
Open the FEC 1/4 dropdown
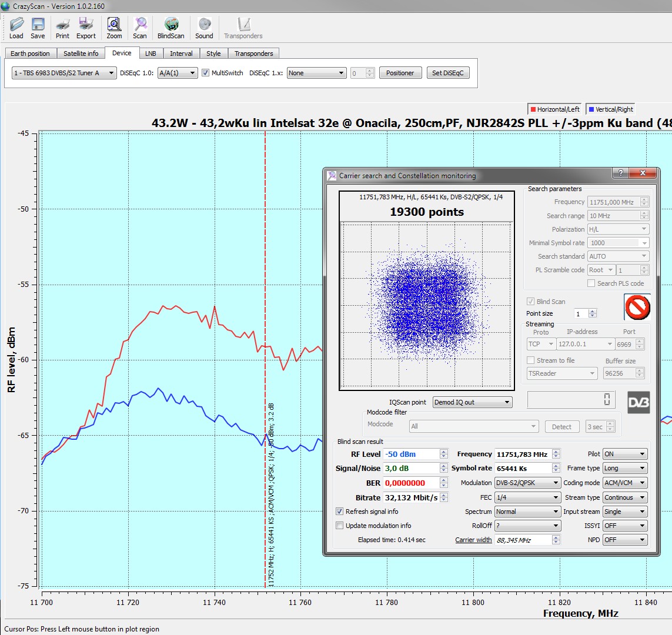click(x=527, y=497)
